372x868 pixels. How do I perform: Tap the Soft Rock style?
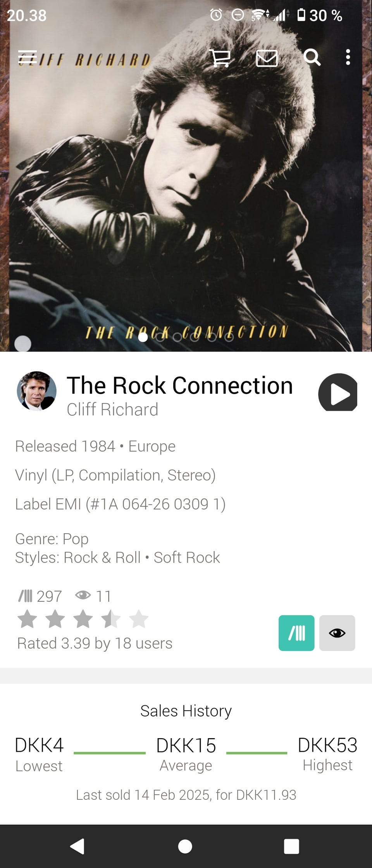coord(187,558)
